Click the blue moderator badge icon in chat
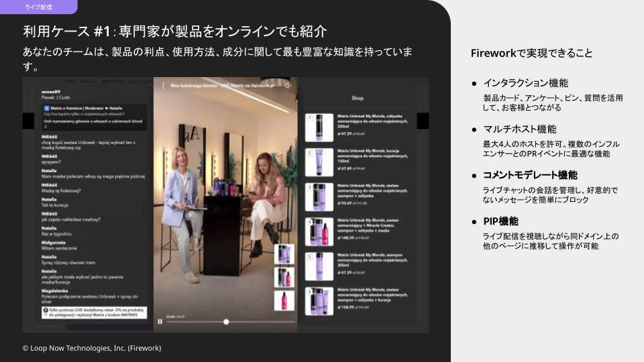 (x=47, y=109)
